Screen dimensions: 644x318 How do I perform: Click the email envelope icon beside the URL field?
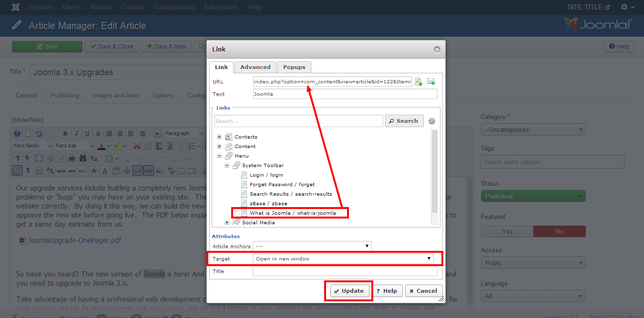pos(431,81)
